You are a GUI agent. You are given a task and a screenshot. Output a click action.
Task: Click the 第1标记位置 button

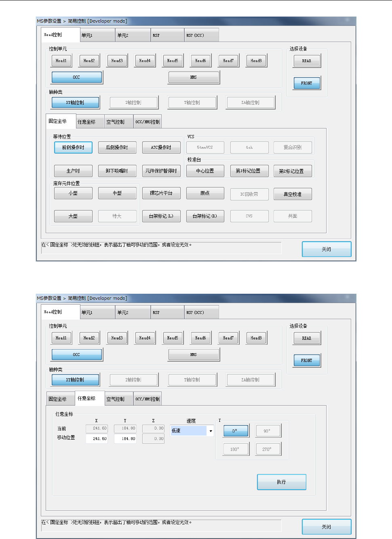(249, 171)
